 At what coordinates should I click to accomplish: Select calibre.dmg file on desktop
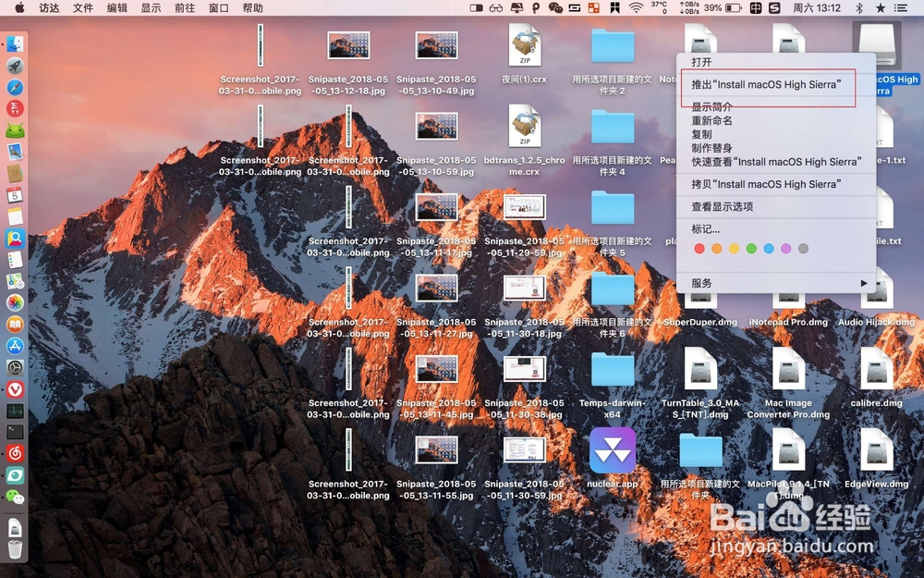[877, 369]
